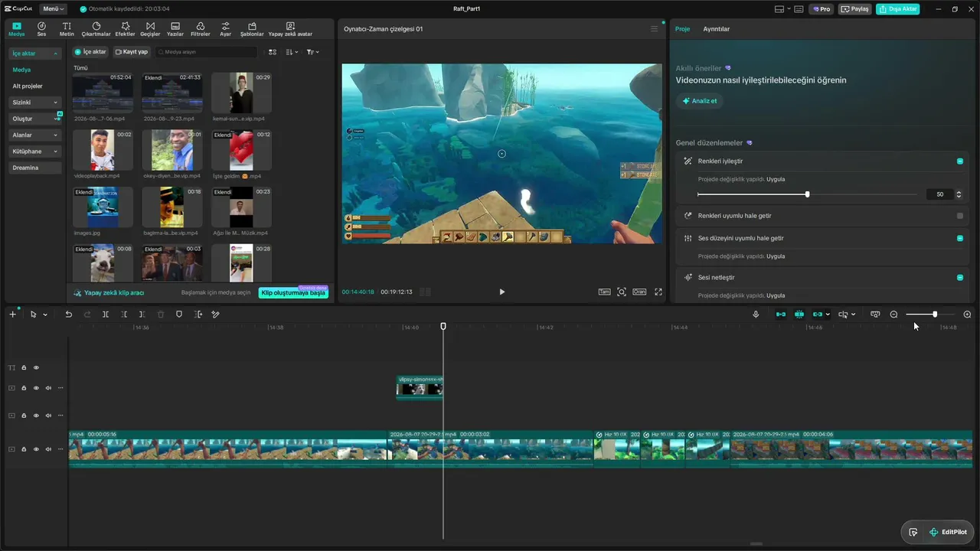Open the Filtreler filters tab
This screenshot has height=551, width=980.
(x=200, y=29)
